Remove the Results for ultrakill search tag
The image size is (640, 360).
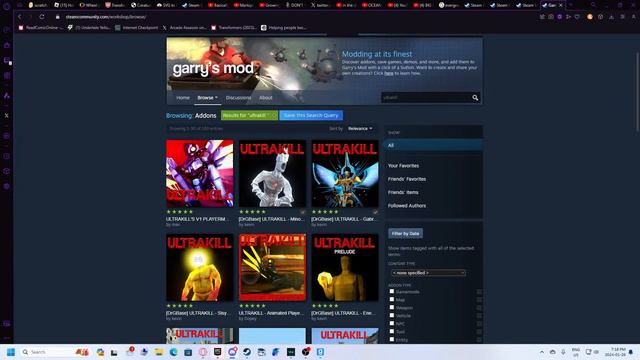click(274, 116)
